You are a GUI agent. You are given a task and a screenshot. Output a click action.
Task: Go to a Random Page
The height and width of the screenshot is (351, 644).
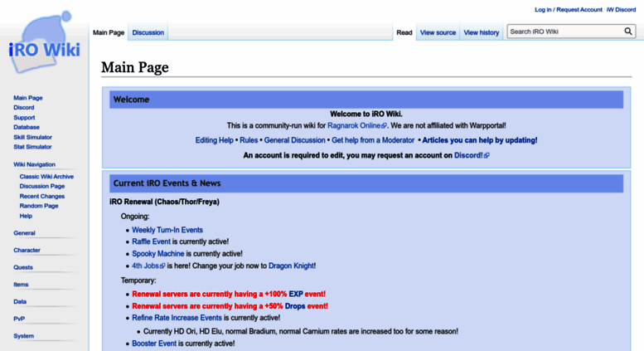pyautogui.click(x=39, y=206)
